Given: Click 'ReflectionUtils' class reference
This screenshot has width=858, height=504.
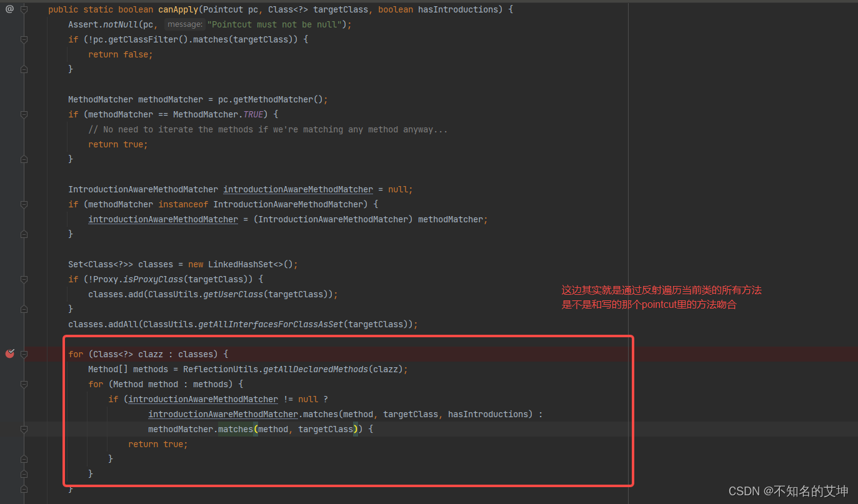Looking at the screenshot, I should click(x=221, y=369).
